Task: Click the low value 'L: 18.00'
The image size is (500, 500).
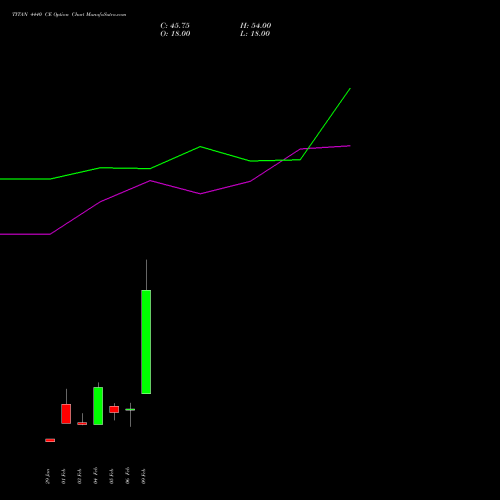Action: pos(255,34)
